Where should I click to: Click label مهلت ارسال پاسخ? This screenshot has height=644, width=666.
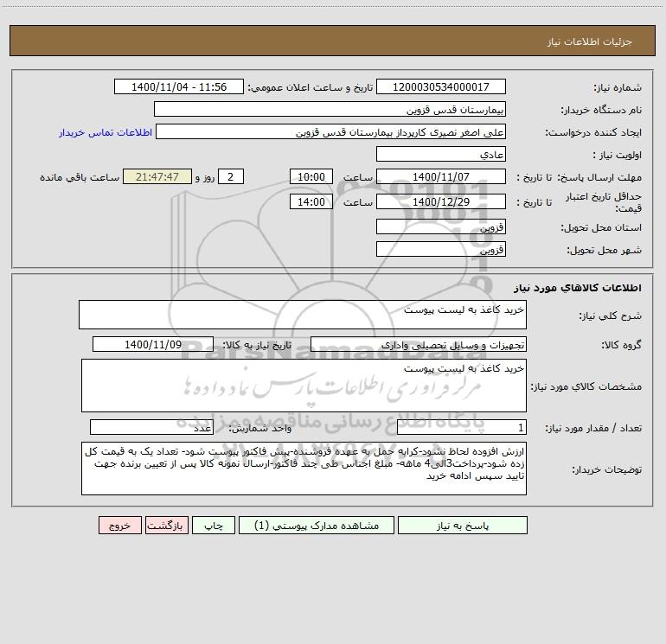coord(599,177)
